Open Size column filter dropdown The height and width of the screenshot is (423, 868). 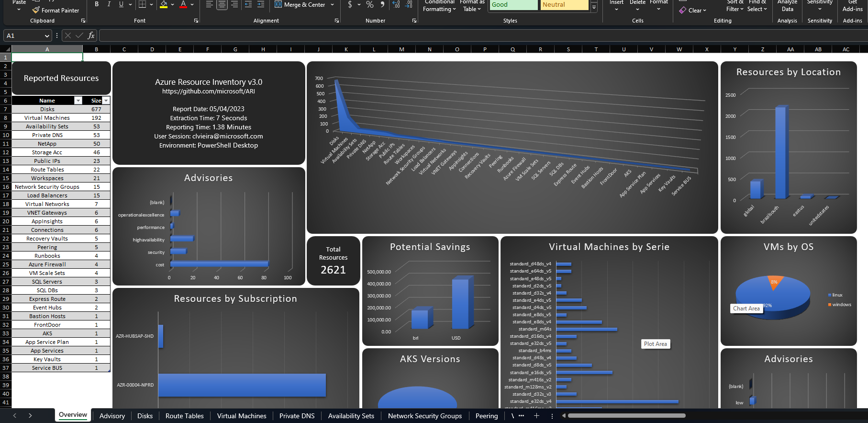coord(106,101)
